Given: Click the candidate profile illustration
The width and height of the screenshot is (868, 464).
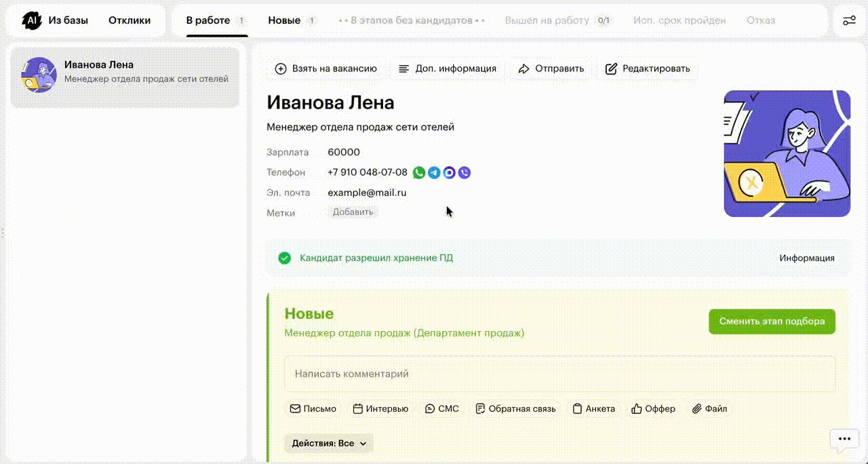Looking at the screenshot, I should click(x=787, y=153).
